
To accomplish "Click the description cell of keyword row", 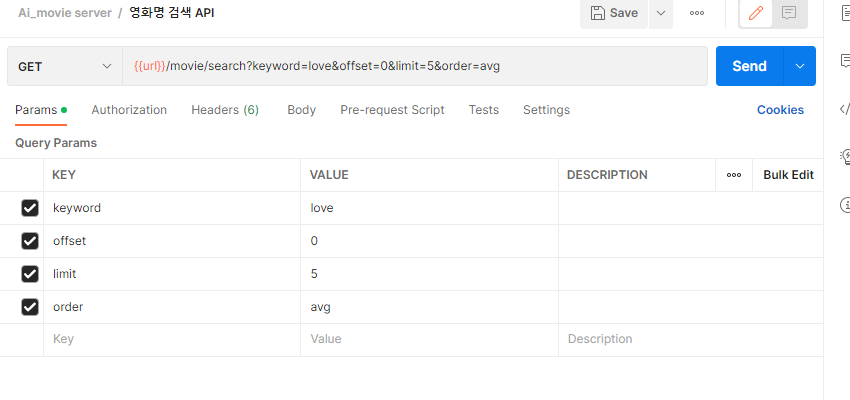I will coord(691,208).
